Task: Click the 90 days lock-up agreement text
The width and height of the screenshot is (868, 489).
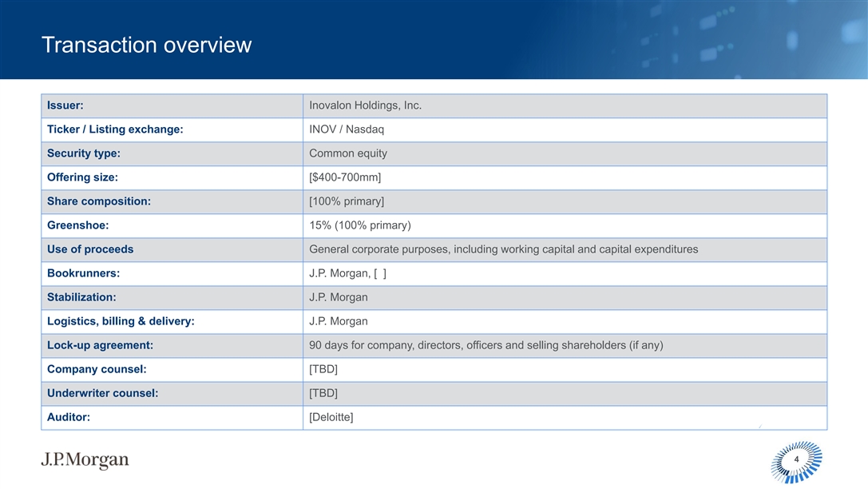Action: 486,345
